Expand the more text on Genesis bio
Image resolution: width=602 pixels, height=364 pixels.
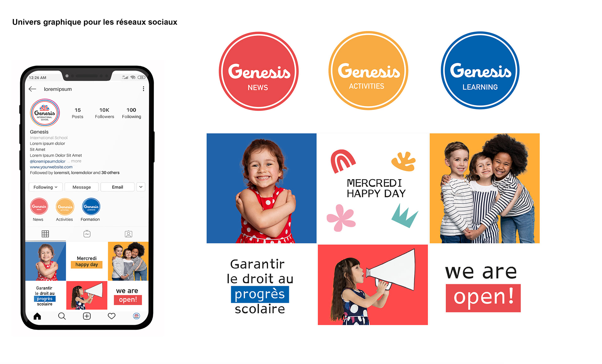(x=87, y=158)
